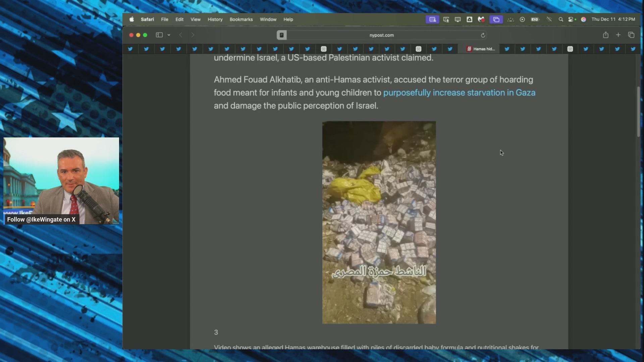This screenshot has width=644, height=362.
Task: Open a new tab with the plus icon
Action: point(618,35)
